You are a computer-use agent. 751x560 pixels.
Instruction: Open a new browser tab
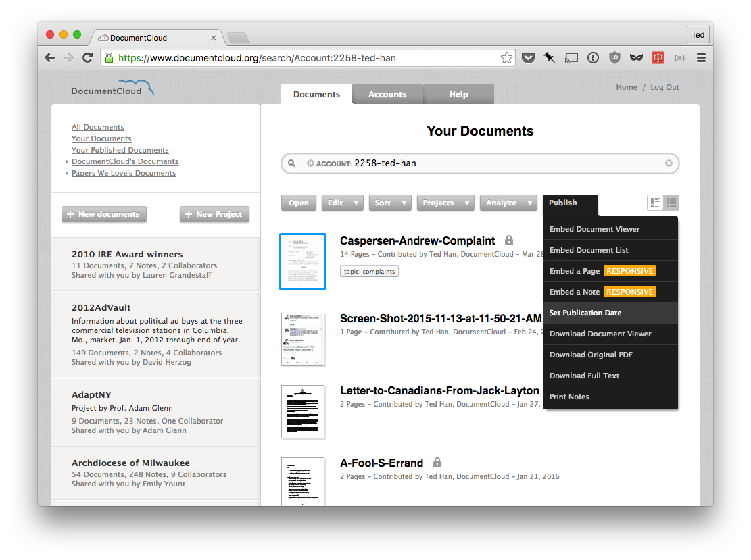(238, 38)
